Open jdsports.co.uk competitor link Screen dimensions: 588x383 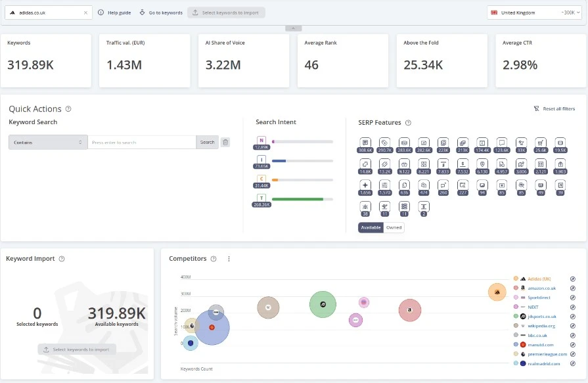tap(542, 317)
